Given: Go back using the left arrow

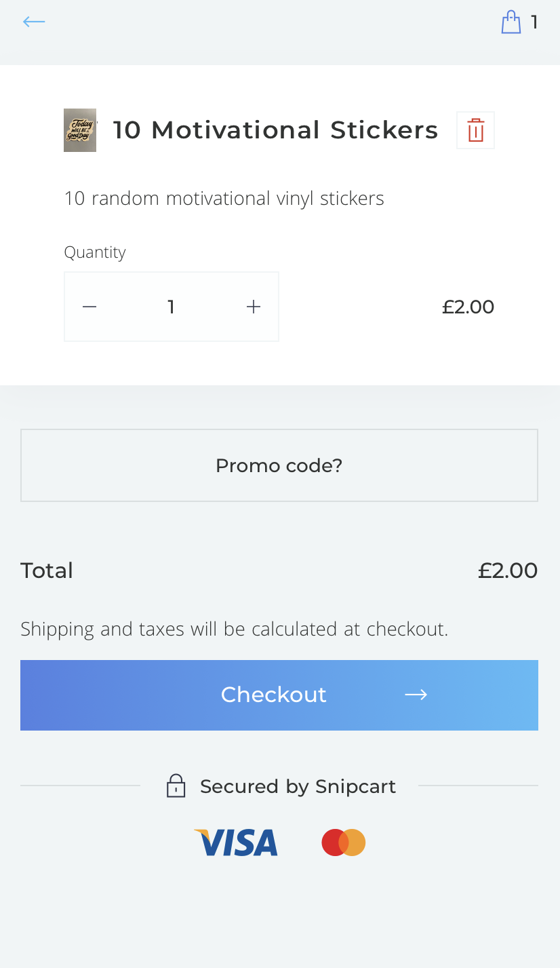Looking at the screenshot, I should tap(33, 22).
